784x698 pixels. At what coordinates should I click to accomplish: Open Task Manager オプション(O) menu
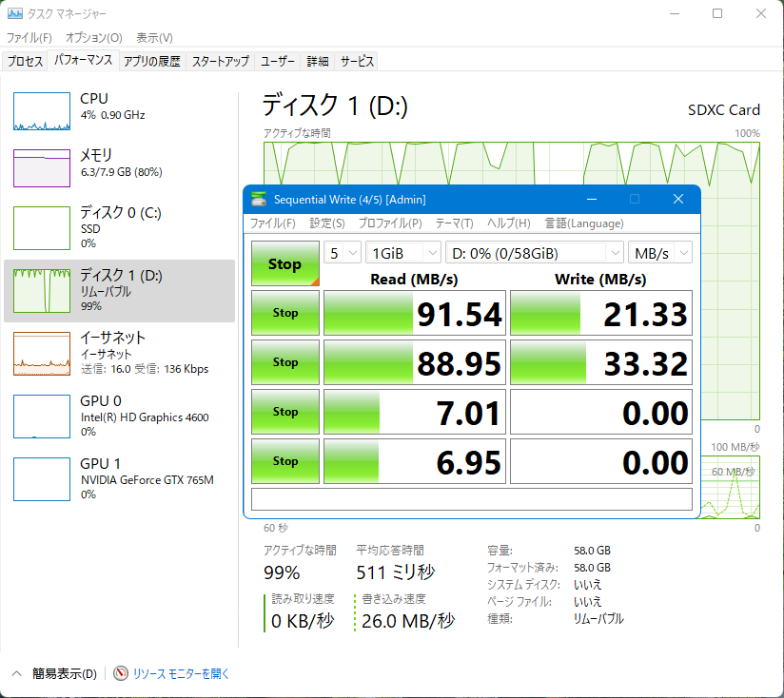click(x=93, y=37)
